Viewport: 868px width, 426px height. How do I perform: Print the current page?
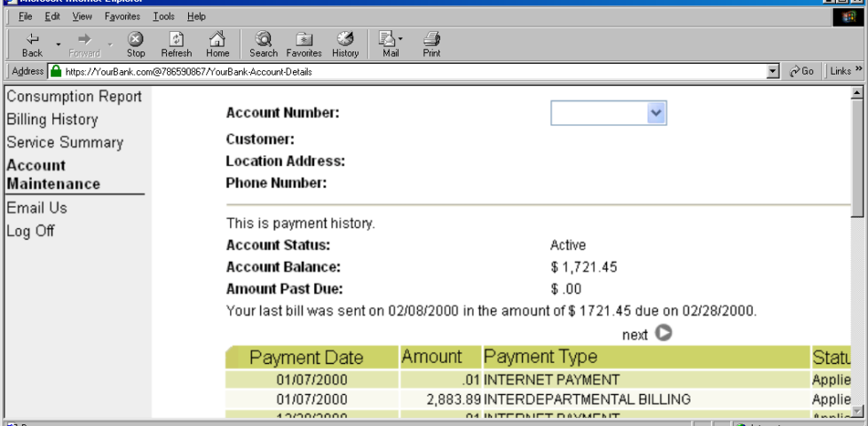432,44
